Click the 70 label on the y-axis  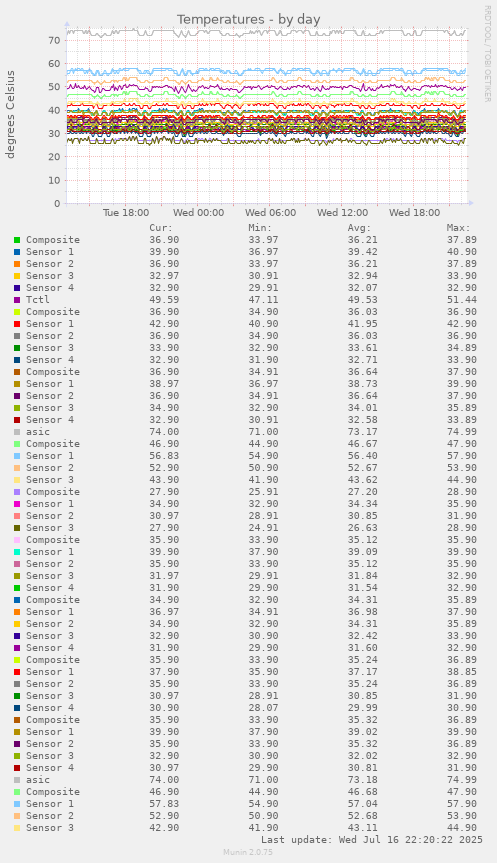54,40
